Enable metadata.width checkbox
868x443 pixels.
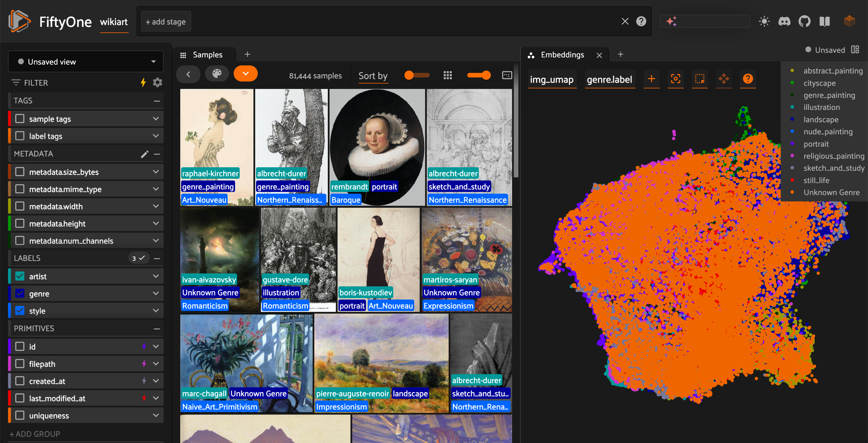click(x=20, y=206)
